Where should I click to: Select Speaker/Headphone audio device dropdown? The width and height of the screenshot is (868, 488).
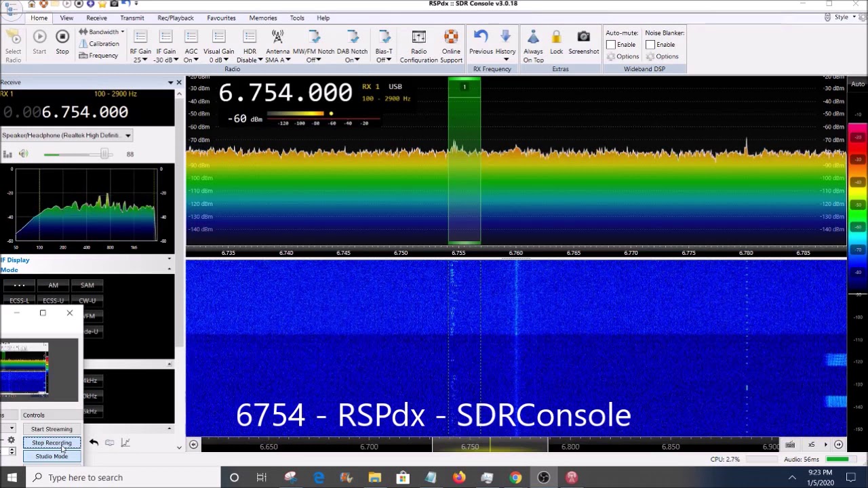click(x=66, y=136)
